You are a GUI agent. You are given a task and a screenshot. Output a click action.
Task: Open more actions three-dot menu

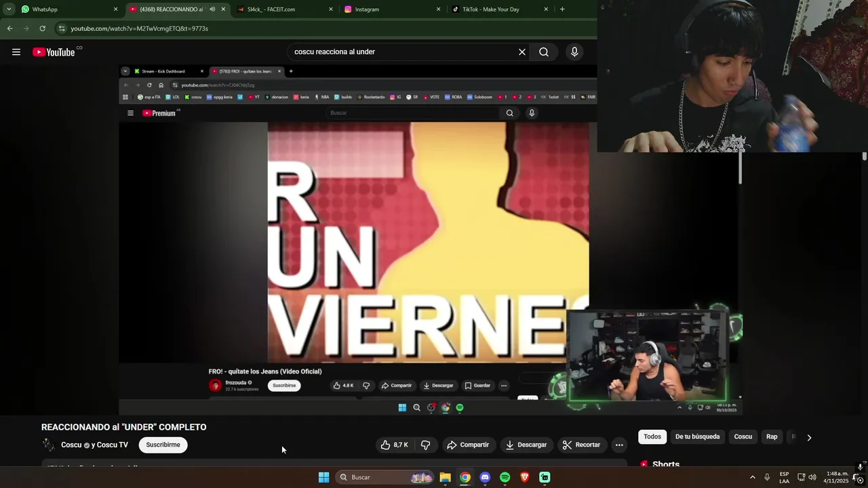(619, 445)
